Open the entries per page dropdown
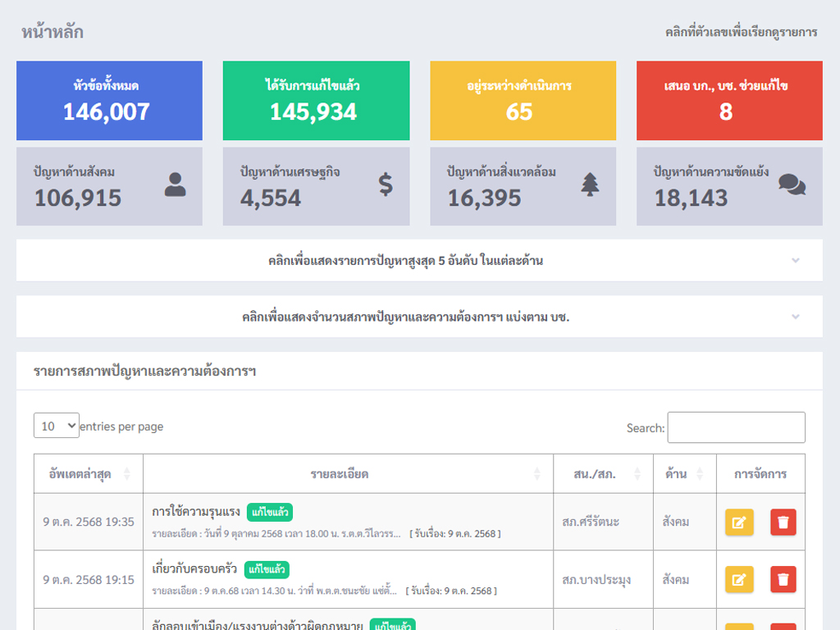Image resolution: width=840 pixels, height=630 pixels. (57, 426)
